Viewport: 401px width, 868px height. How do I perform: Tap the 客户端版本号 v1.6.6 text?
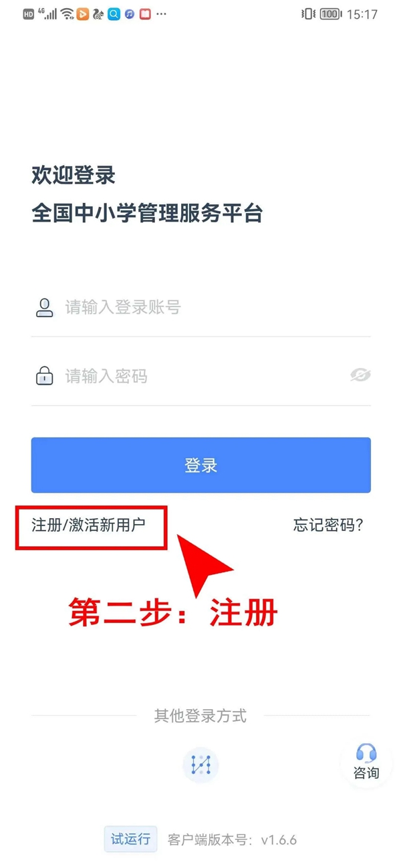[232, 840]
